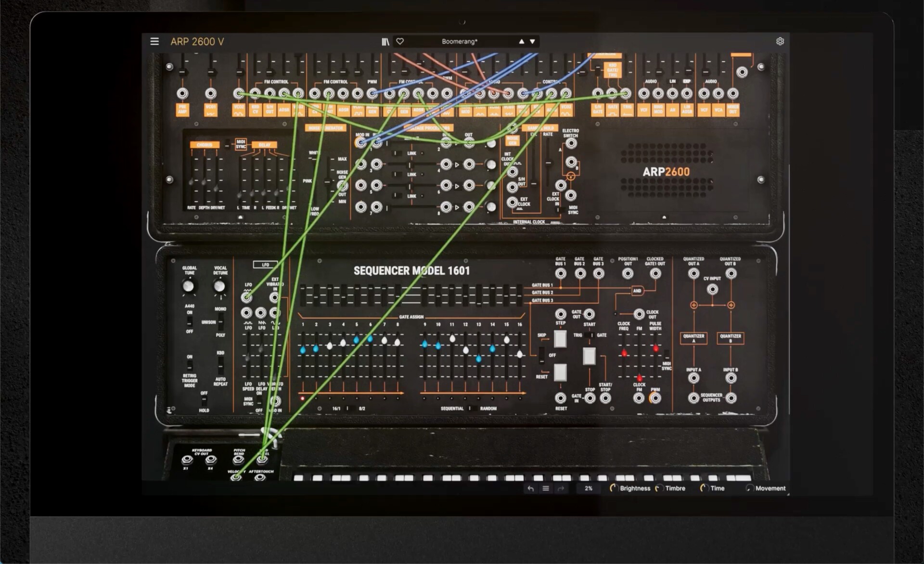Toggle the Hold off switch
The width and height of the screenshot is (924, 564).
204,401
